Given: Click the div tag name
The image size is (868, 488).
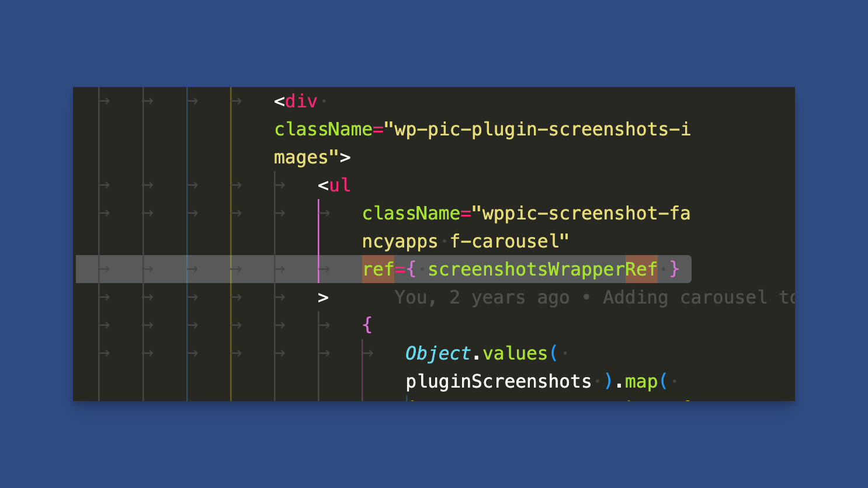Looking at the screenshot, I should point(301,102).
